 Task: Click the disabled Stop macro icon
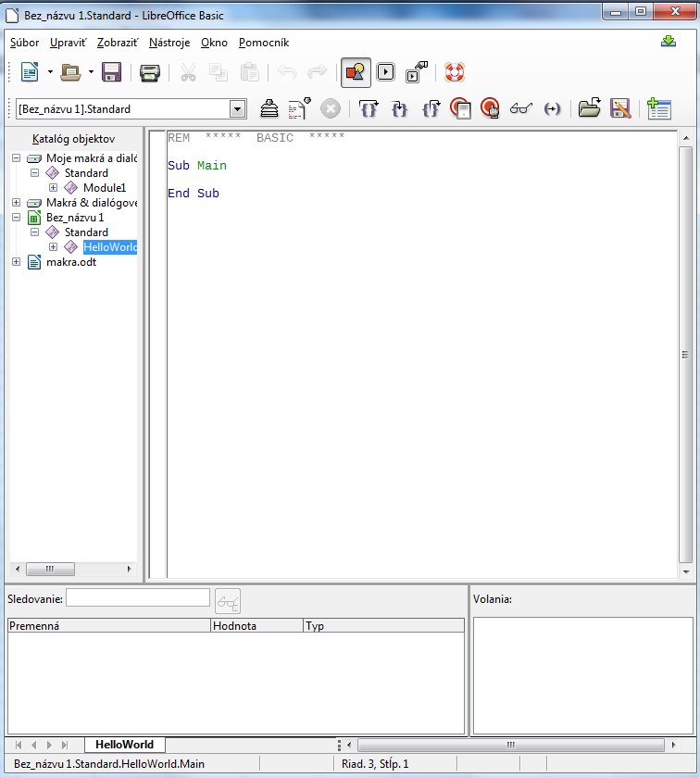[x=331, y=108]
